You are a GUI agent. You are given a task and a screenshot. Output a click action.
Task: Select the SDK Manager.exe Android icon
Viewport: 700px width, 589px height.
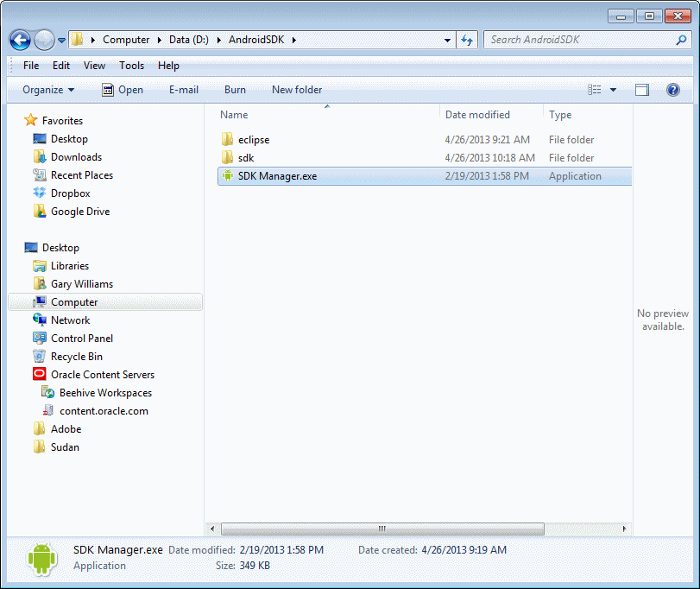point(228,175)
